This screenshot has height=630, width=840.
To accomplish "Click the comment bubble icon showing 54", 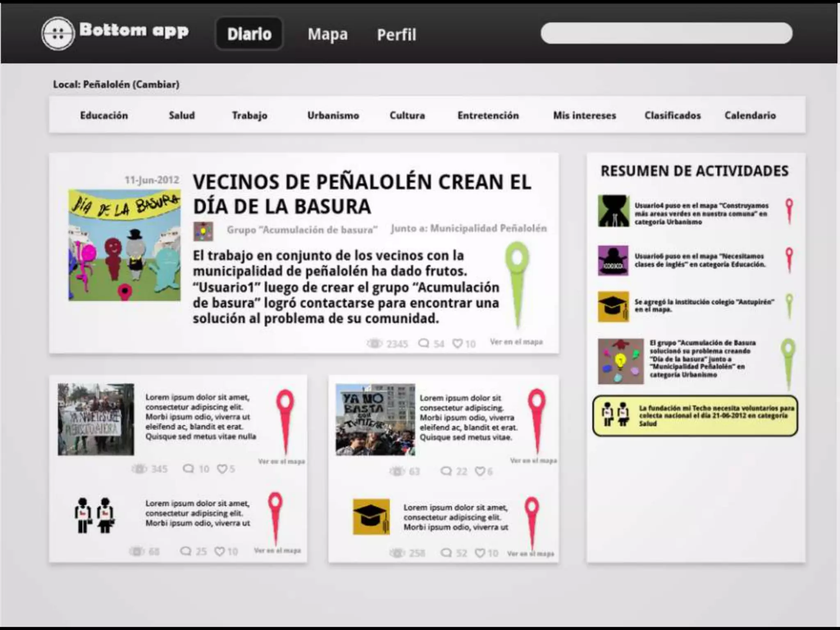I will click(423, 343).
